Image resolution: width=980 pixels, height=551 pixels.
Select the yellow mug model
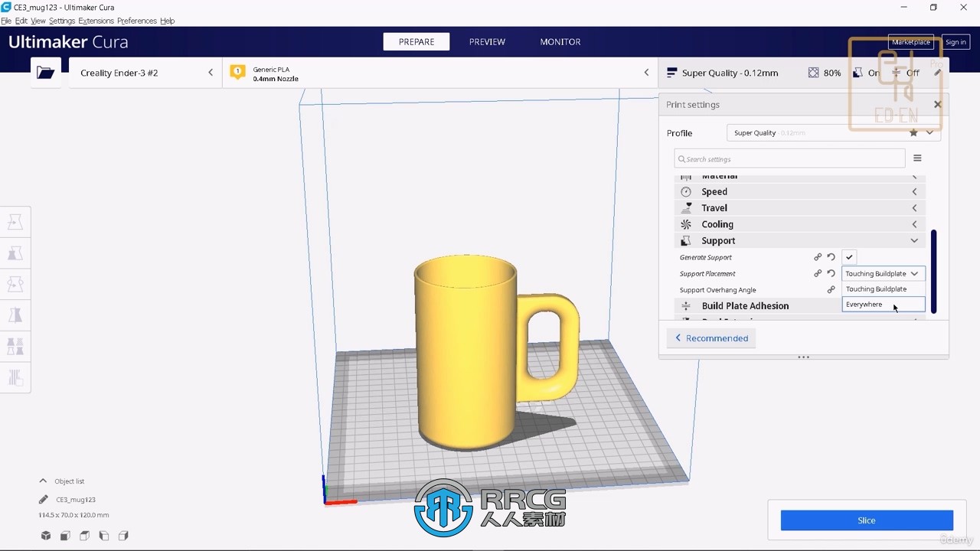click(467, 352)
